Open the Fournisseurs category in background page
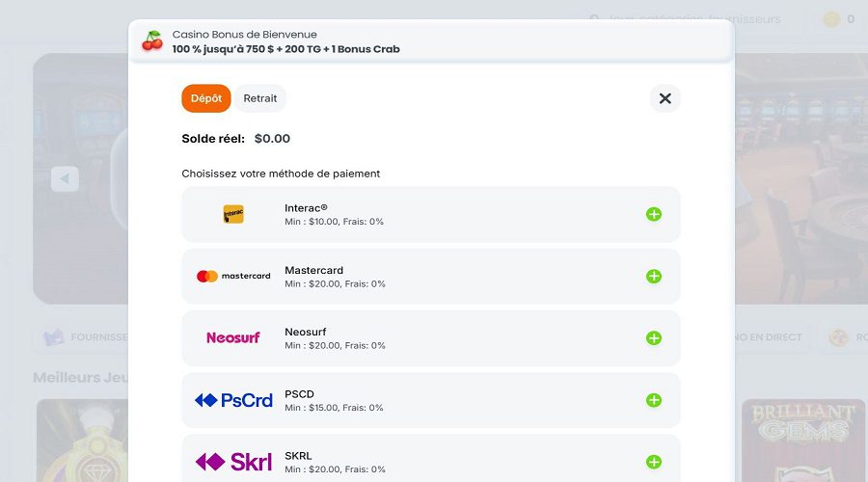 [x=82, y=337]
